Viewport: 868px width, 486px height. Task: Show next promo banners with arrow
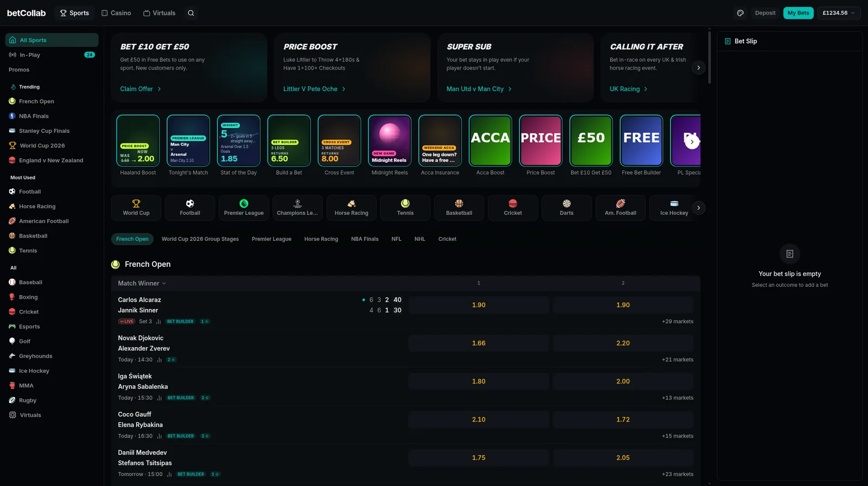tap(698, 68)
